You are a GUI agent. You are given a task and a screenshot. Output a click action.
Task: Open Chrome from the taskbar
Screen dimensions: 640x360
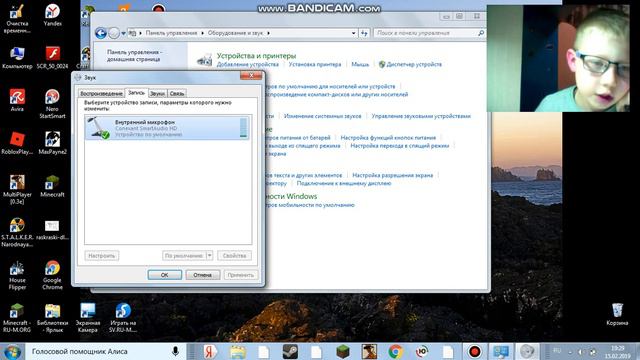(x=395, y=351)
